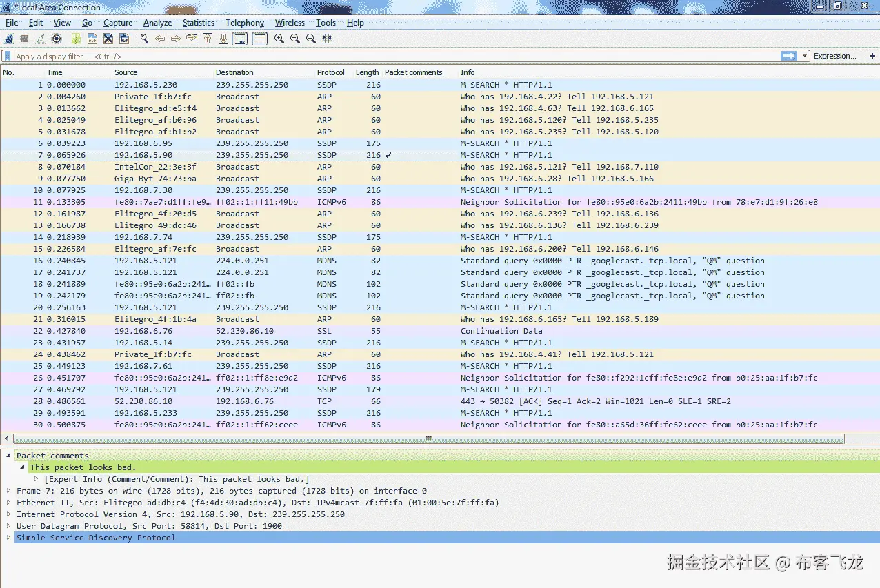Jump to the last packet
Screen dimensions: 880x588
click(x=223, y=39)
